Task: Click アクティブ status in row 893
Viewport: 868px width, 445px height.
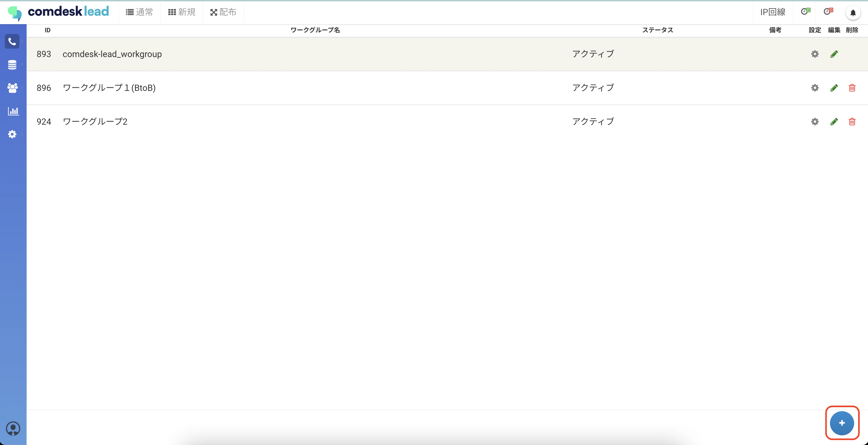Action: tap(593, 54)
